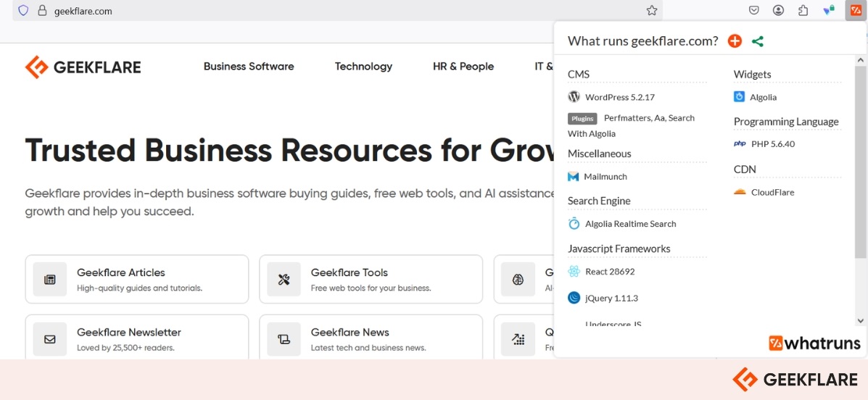
Task: Open the Technology menu
Action: (x=364, y=67)
